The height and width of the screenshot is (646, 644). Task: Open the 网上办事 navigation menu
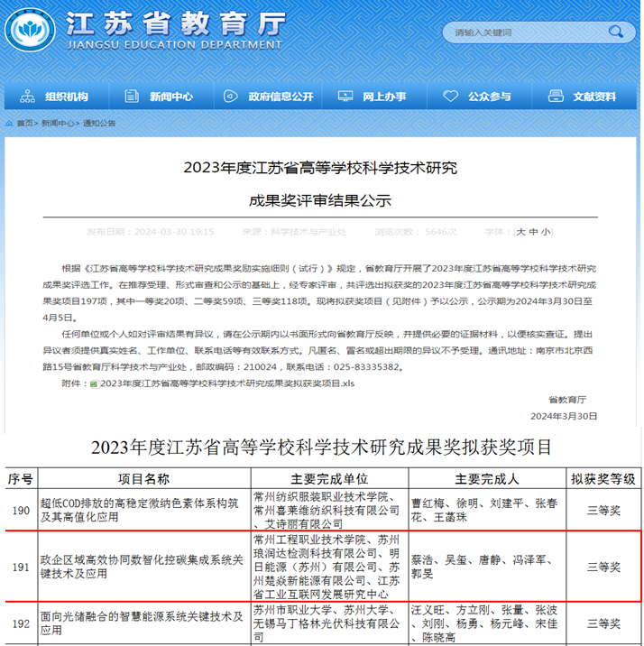pyautogui.click(x=384, y=97)
